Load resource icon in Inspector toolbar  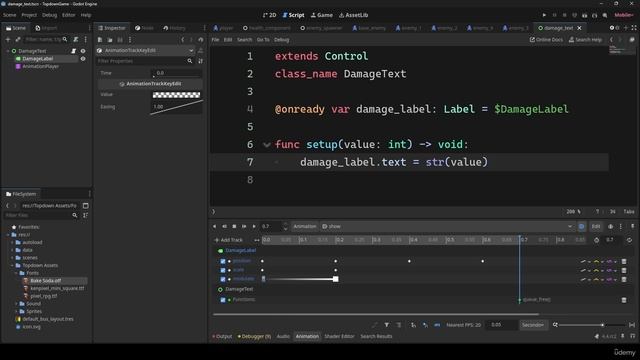coord(110,40)
